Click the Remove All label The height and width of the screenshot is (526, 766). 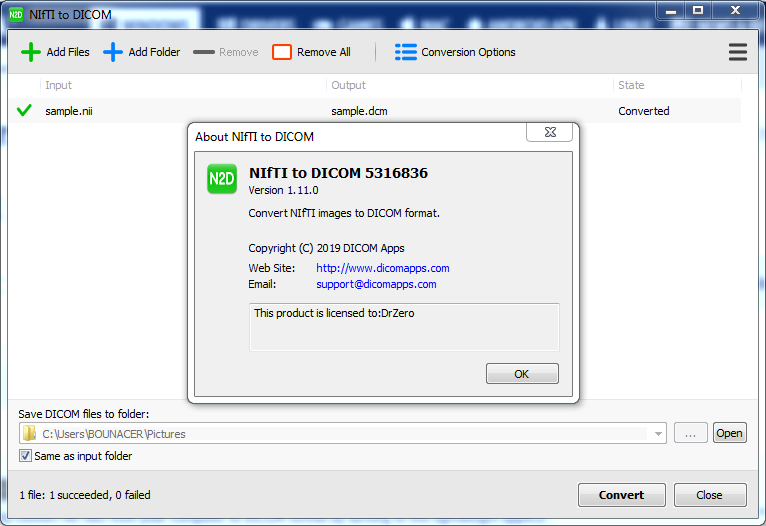[x=323, y=52]
